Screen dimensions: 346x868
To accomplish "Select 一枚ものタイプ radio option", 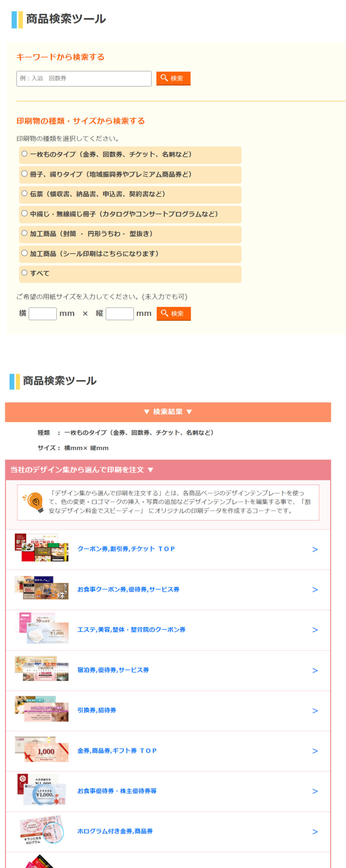I will (24, 154).
